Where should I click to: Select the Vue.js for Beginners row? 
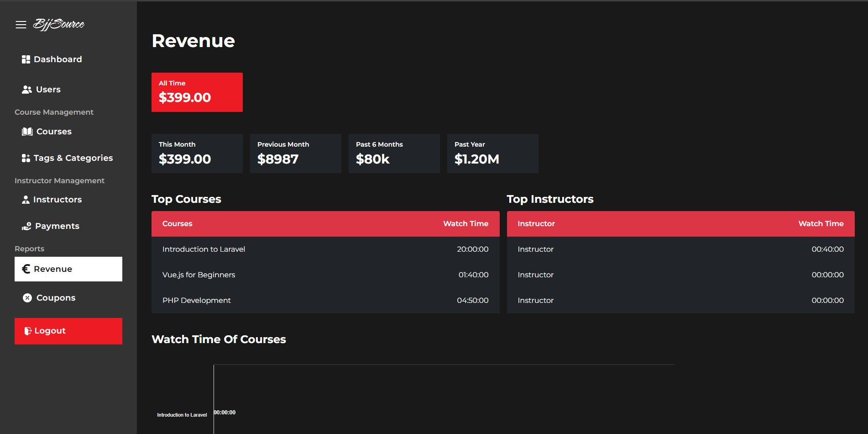(x=325, y=275)
